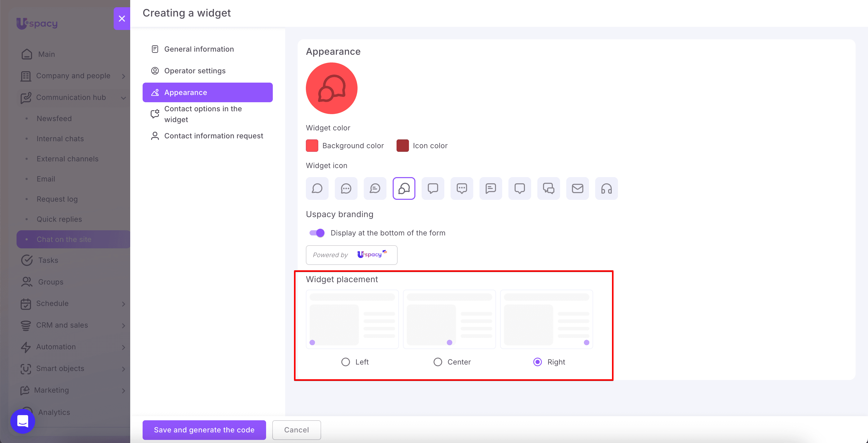This screenshot has width=868, height=443.
Task: Open the General information section
Action: click(x=207, y=49)
